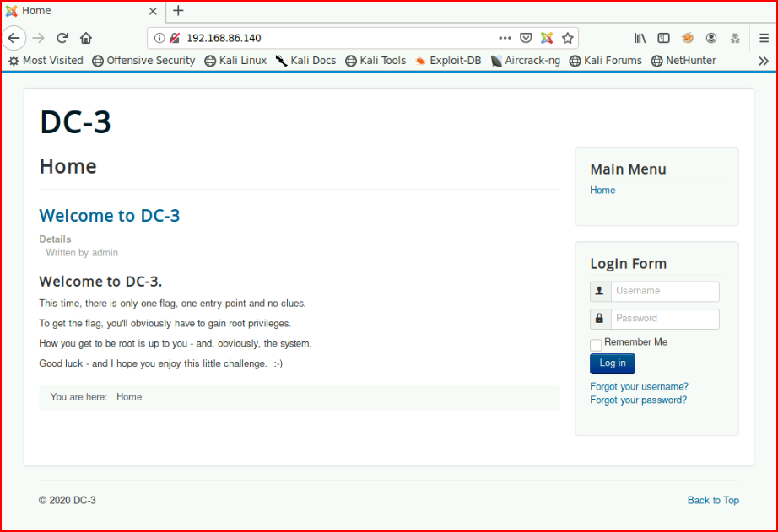Click the address bar URL 192.168.86.140

coord(224,38)
